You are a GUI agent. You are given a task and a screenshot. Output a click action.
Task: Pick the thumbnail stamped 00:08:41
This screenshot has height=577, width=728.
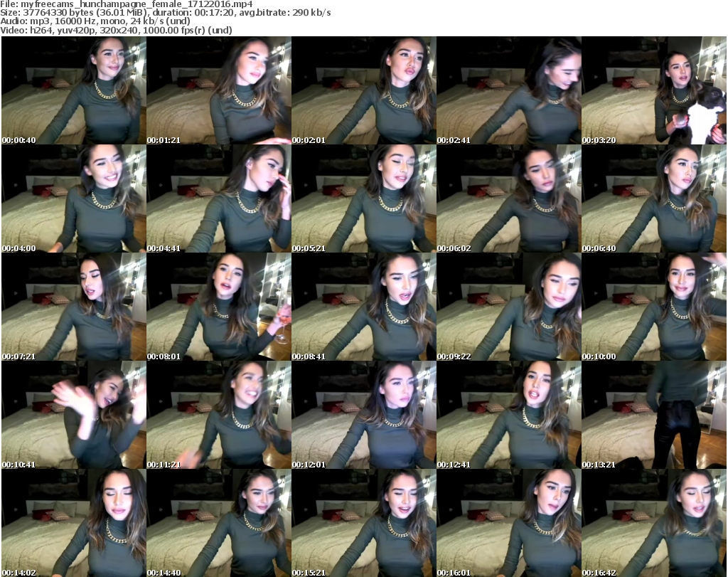[364, 307]
